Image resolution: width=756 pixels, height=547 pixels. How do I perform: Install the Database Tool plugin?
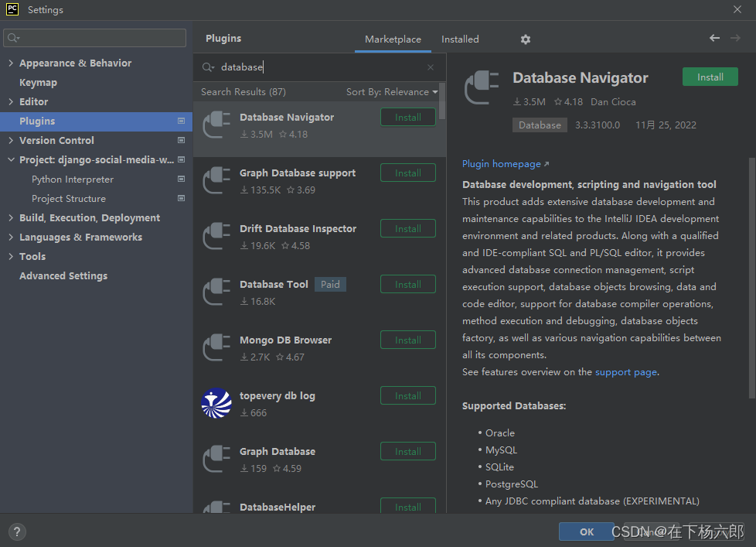408,284
